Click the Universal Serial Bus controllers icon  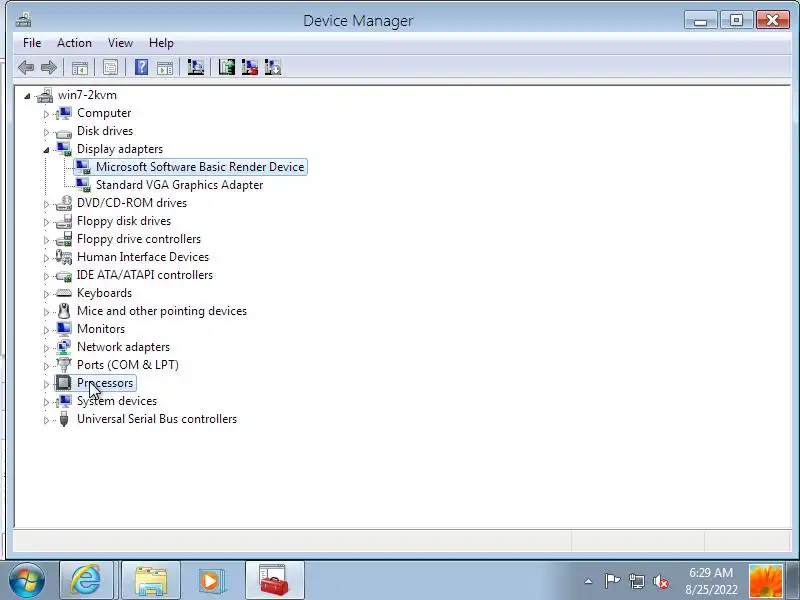(x=64, y=419)
